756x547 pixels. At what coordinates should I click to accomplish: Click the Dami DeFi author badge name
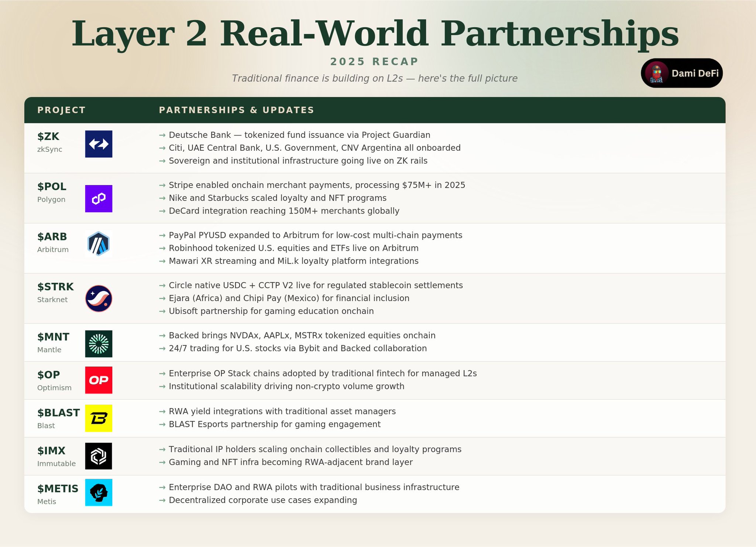(695, 73)
